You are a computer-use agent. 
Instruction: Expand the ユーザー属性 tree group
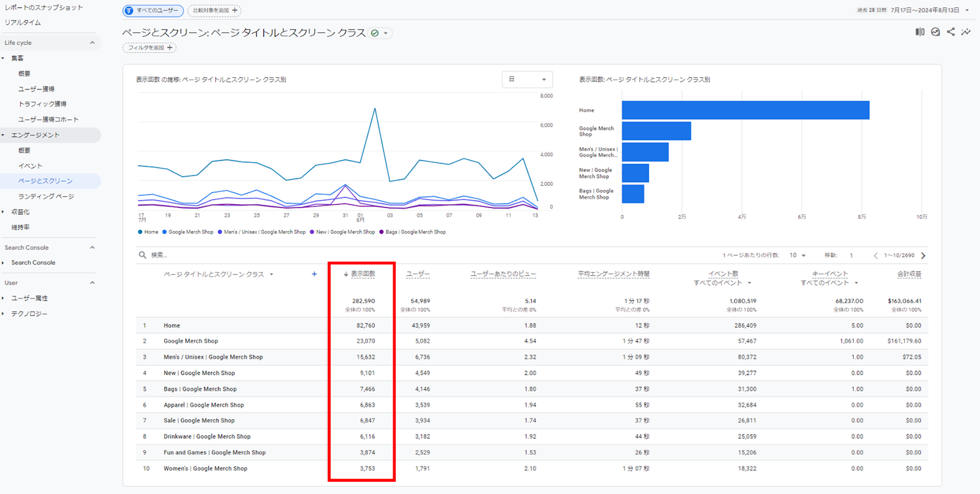3,298
